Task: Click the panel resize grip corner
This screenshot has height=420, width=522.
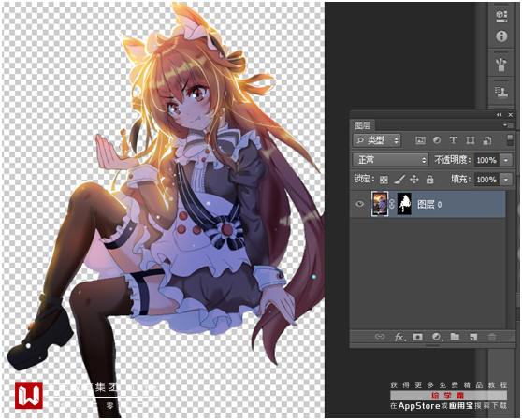Action: coord(511,338)
